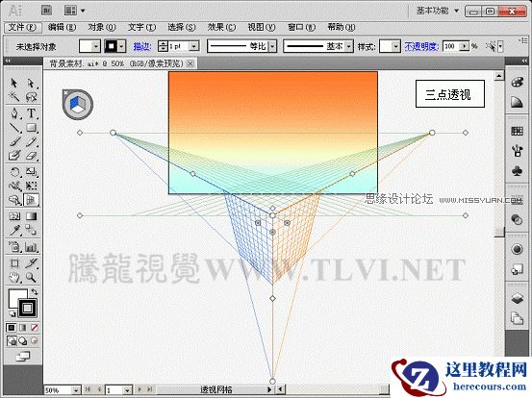Screen dimensions: 532x398
Task: Click the black Stroke color box
Action: pyautogui.click(x=28, y=308)
